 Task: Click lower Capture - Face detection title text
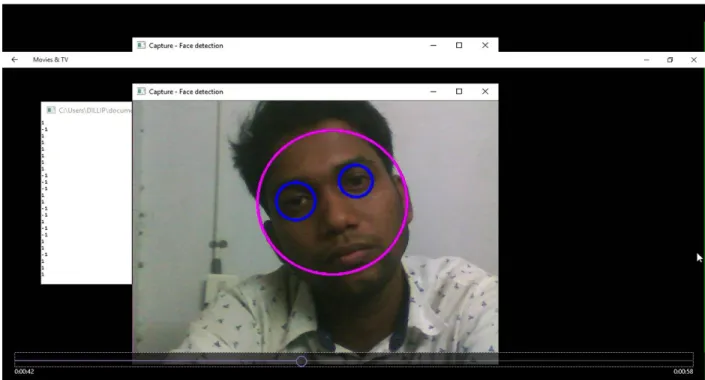tap(186, 91)
